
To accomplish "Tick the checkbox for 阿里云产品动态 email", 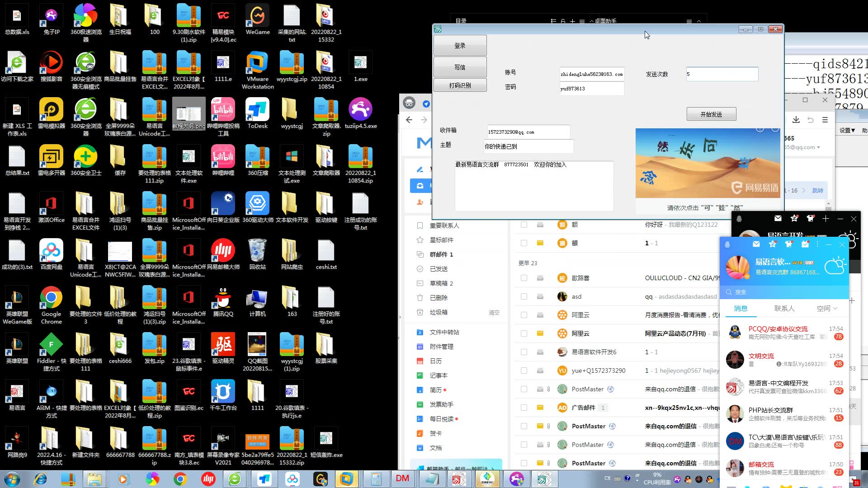I will pyautogui.click(x=524, y=333).
